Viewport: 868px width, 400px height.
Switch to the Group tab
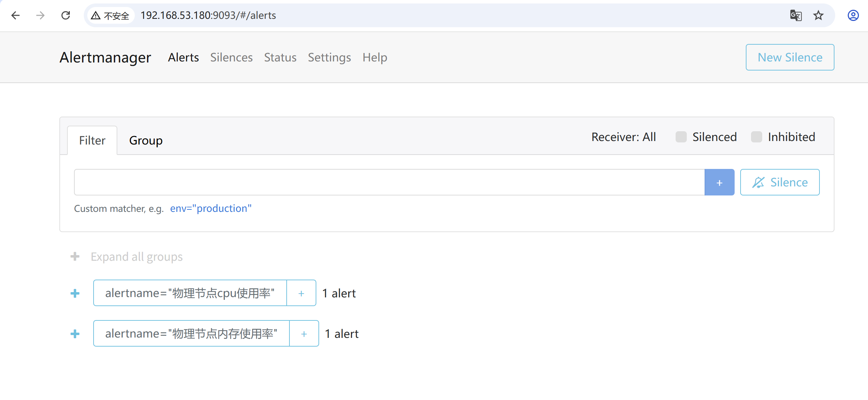pyautogui.click(x=146, y=140)
